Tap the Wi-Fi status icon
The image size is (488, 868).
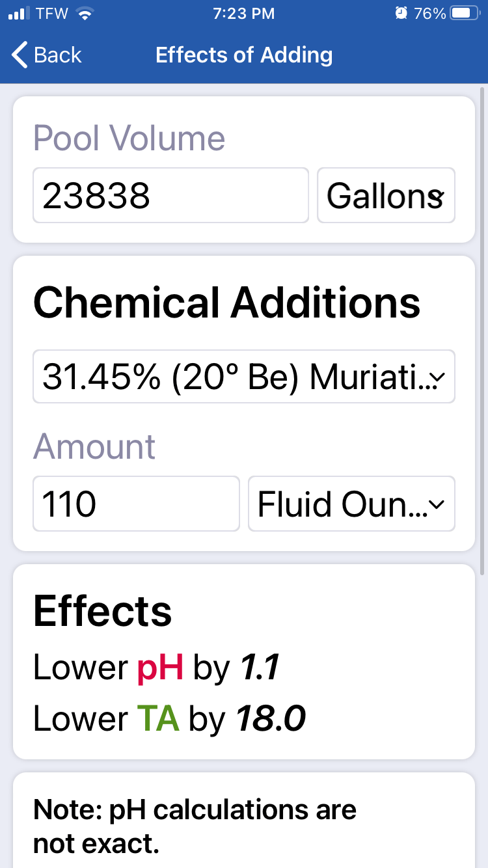click(x=84, y=14)
